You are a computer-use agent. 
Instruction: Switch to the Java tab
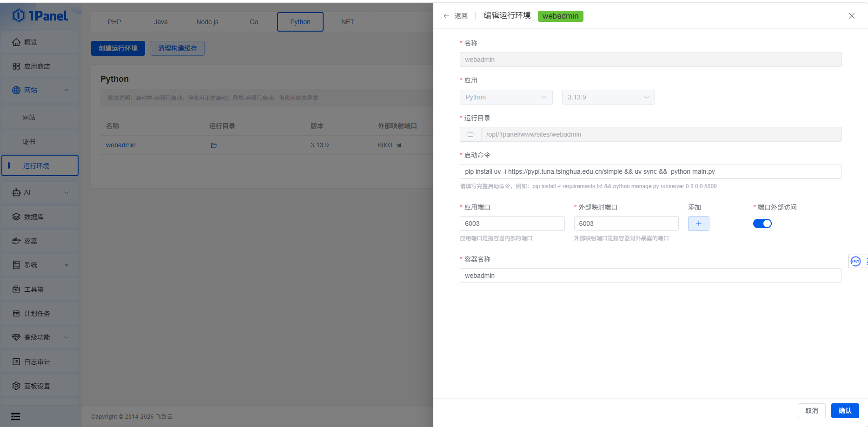(x=161, y=22)
